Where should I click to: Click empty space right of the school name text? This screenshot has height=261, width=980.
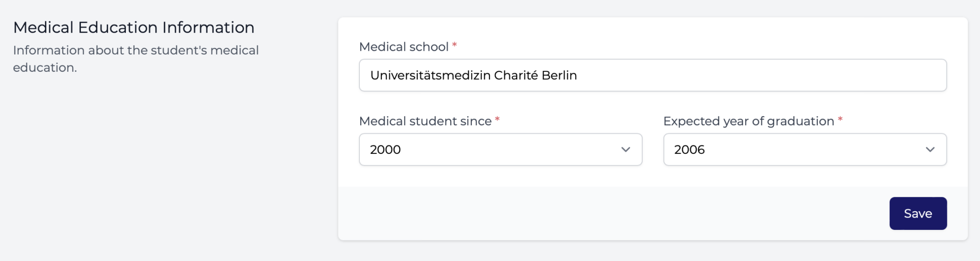pyautogui.click(x=761, y=75)
